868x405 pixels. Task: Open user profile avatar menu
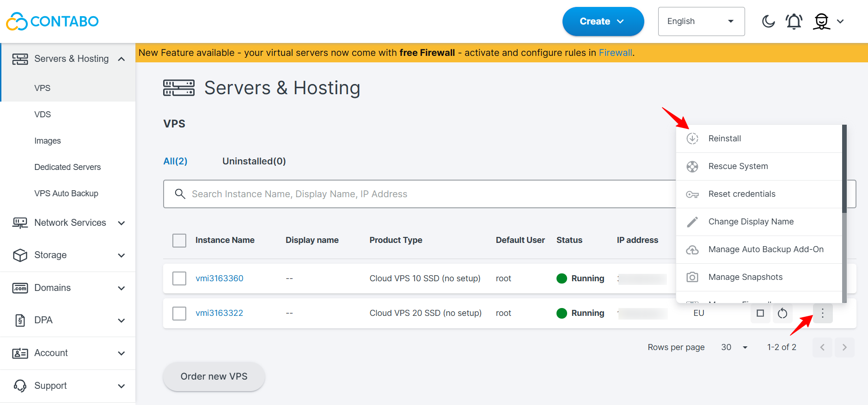pos(822,21)
